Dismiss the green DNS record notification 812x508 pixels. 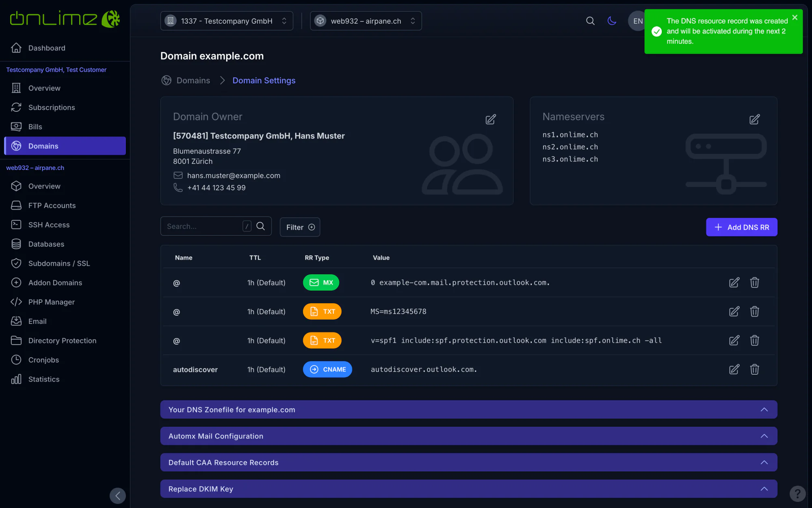[795, 17]
